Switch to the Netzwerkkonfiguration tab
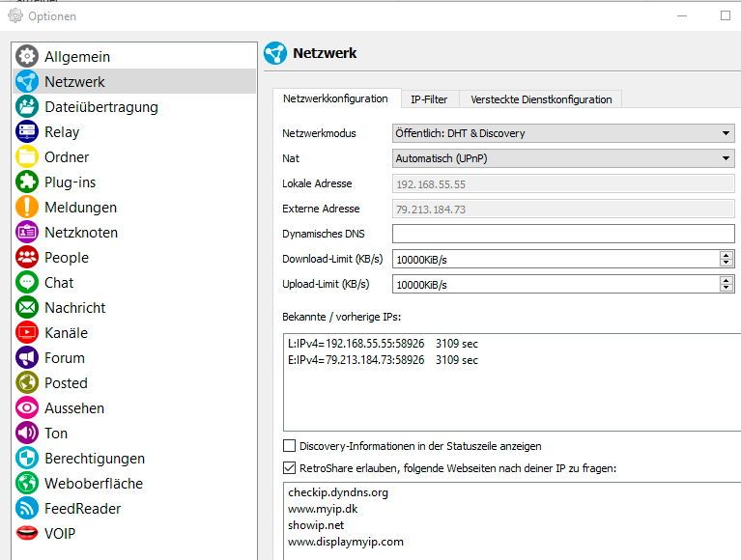The width and height of the screenshot is (741, 560). coord(335,98)
